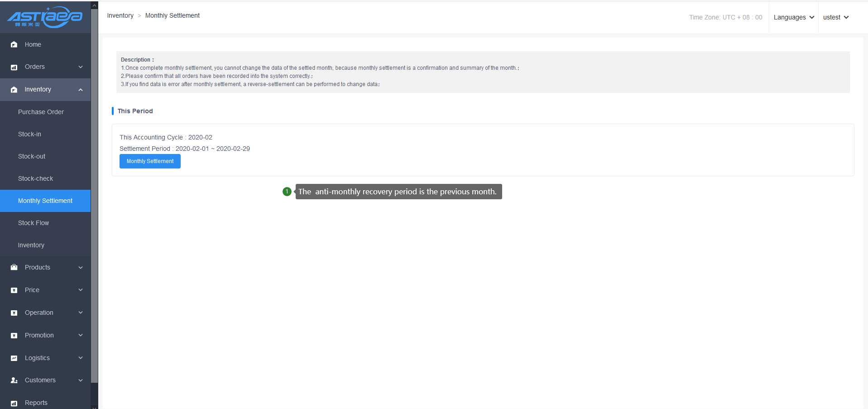
Task: Open the Languages dropdown
Action: pyautogui.click(x=793, y=17)
